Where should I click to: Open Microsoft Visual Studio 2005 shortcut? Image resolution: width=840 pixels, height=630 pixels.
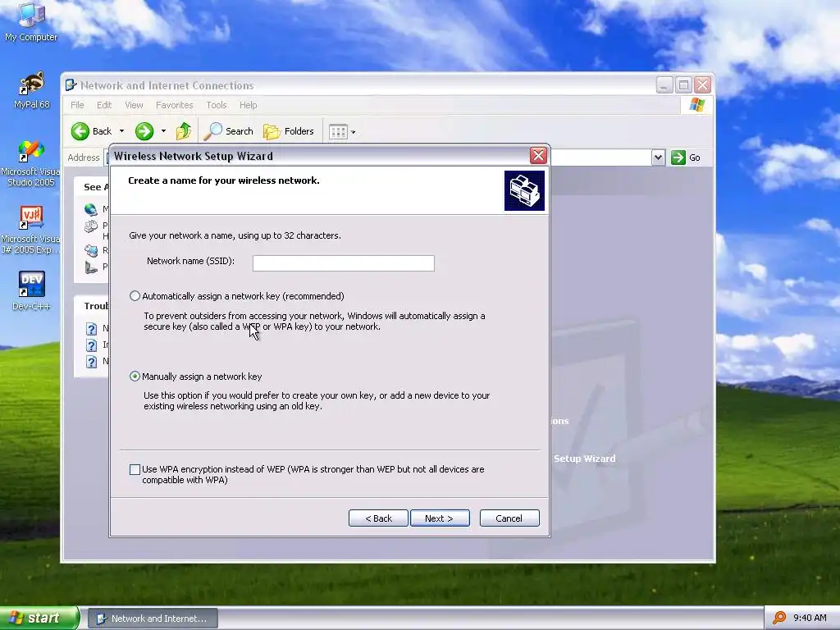31,163
